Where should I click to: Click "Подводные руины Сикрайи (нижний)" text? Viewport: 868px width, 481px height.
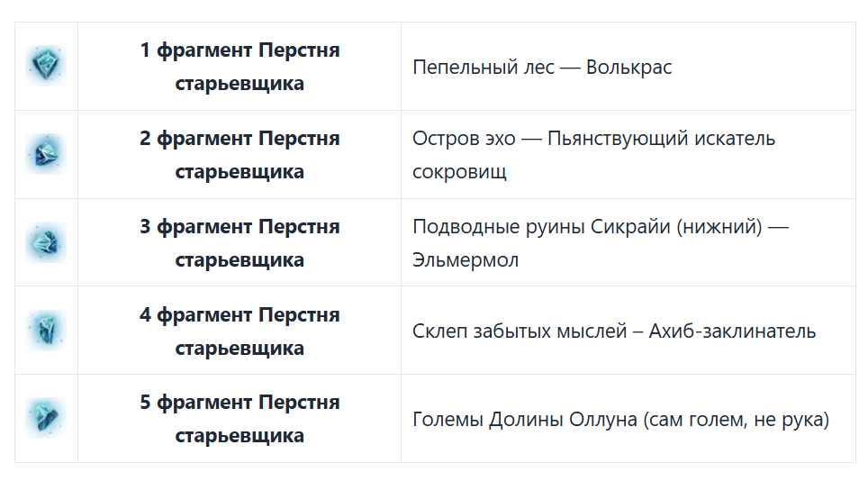coord(587,226)
